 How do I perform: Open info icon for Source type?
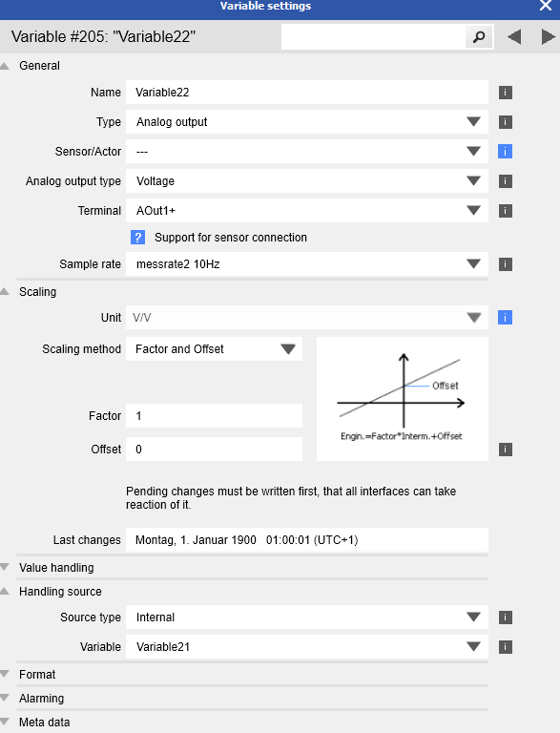coord(506,618)
